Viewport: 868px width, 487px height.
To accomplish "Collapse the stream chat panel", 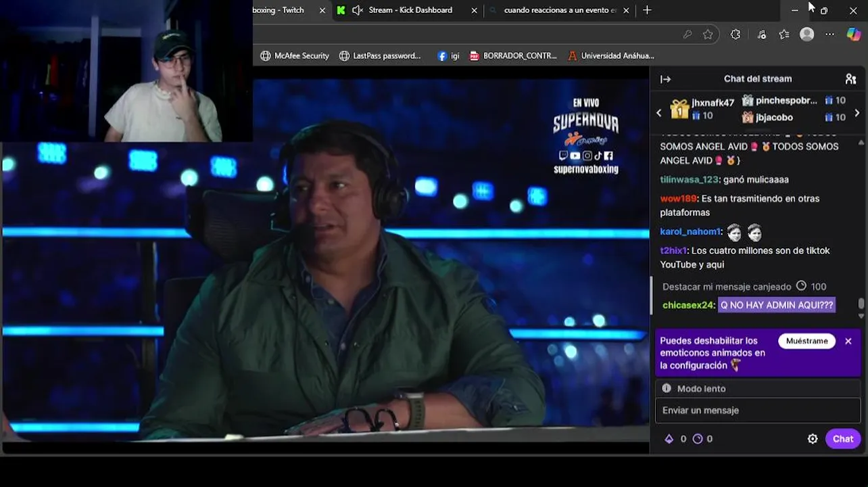I will [x=665, y=79].
